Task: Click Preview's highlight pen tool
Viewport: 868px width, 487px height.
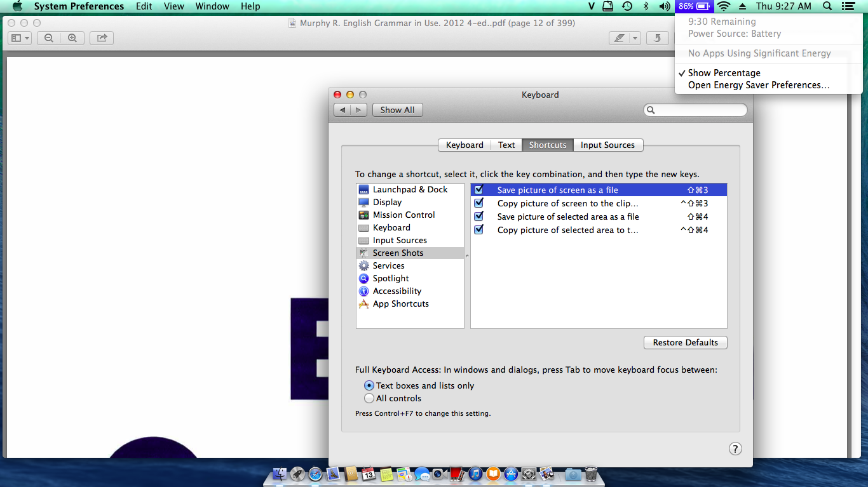Action: tap(620, 38)
